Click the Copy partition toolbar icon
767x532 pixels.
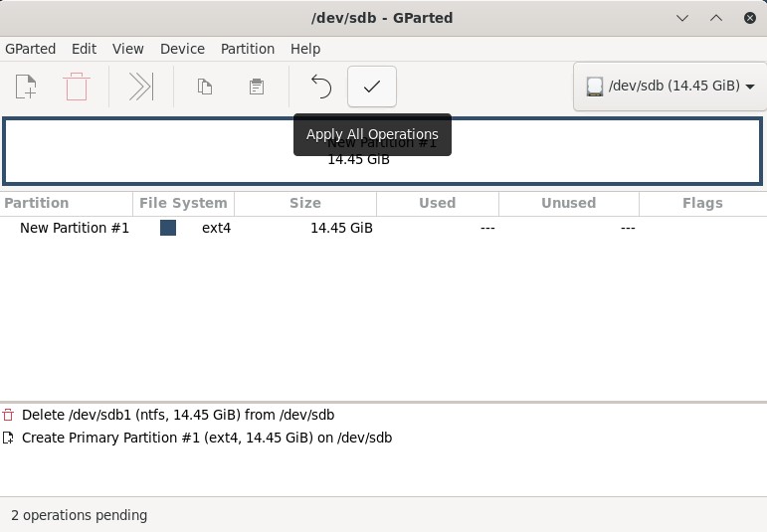pos(205,88)
